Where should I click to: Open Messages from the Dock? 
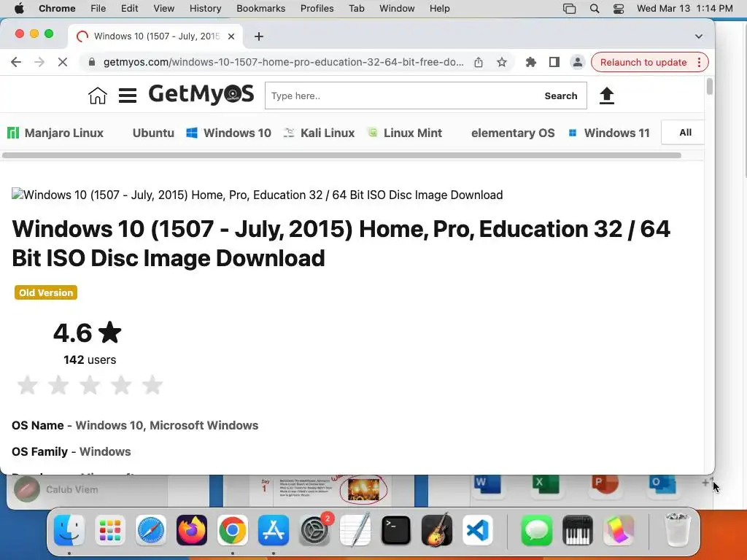coord(536,530)
